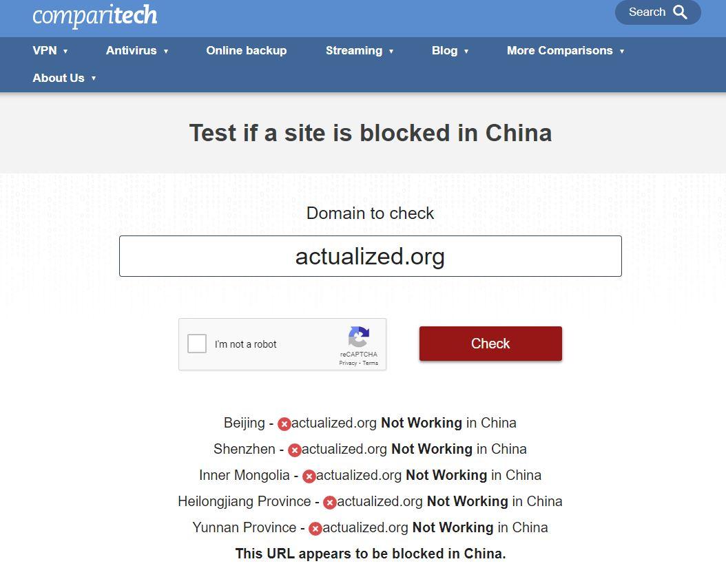Click the reCAPTCHA logo icon
Image resolution: width=726 pixels, height=588 pixels.
359,337
